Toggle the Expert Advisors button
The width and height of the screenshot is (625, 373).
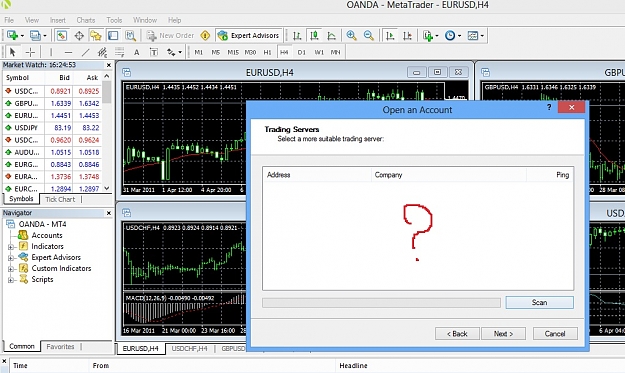click(249, 35)
